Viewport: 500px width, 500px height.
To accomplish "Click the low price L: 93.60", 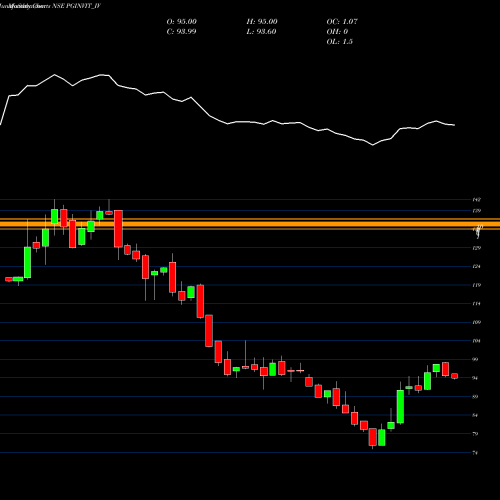I will click(261, 32).
